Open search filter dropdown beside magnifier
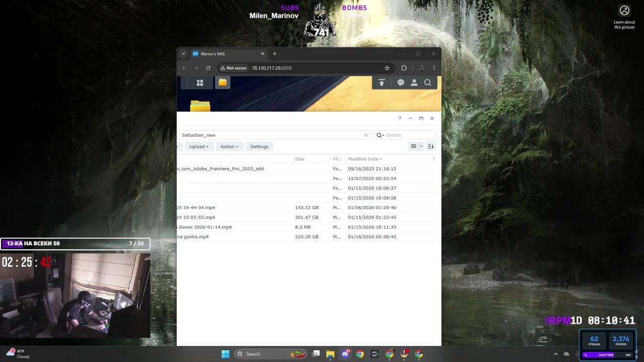This screenshot has height=362, width=644. coord(380,135)
